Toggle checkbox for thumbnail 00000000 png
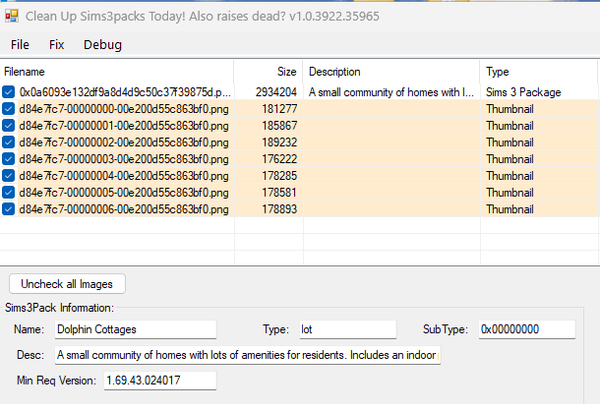The width and height of the screenshot is (600, 404). click(9, 109)
